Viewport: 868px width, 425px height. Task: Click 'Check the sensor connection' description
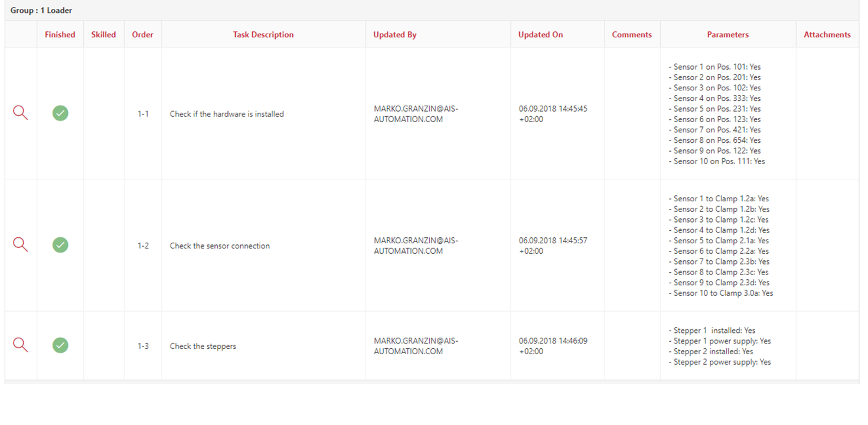pos(220,246)
